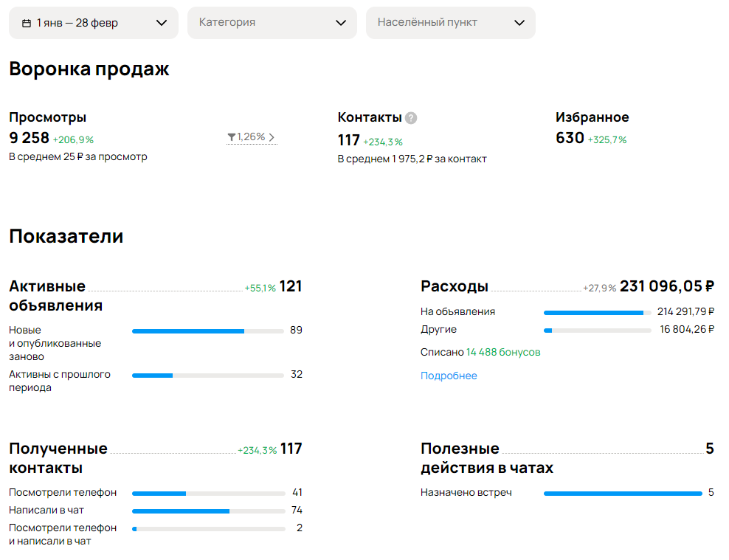Click the right arrow after 1,26% conversion
Viewport: 729px width, 560px height.
tap(272, 137)
